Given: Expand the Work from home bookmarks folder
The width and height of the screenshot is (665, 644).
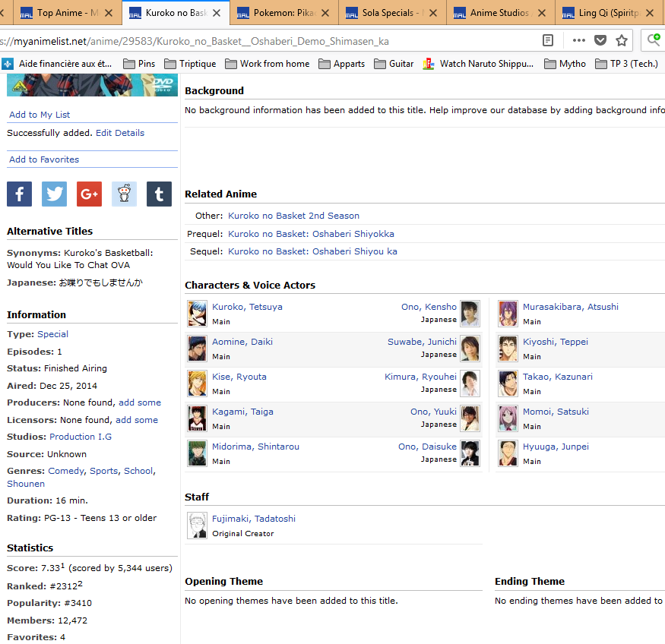Looking at the screenshot, I should click(267, 64).
